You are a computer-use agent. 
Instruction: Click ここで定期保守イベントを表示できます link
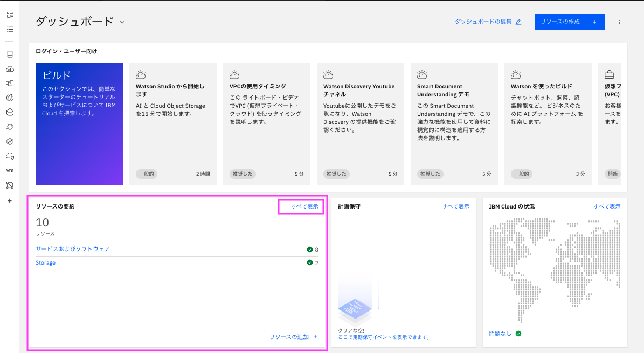384,337
